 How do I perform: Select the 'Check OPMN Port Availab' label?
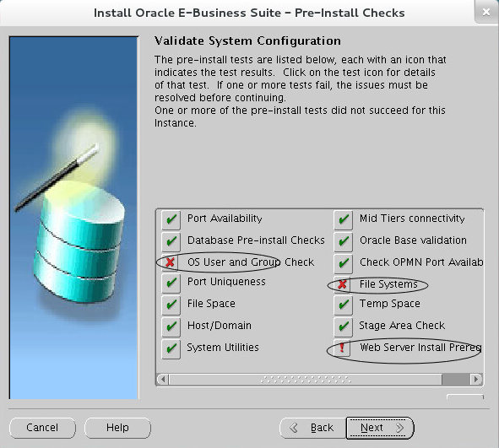click(x=421, y=262)
